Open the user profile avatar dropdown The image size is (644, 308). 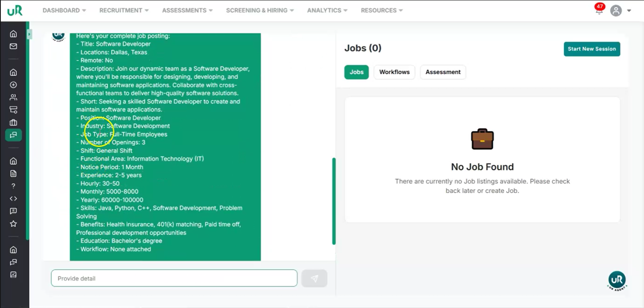(x=620, y=10)
